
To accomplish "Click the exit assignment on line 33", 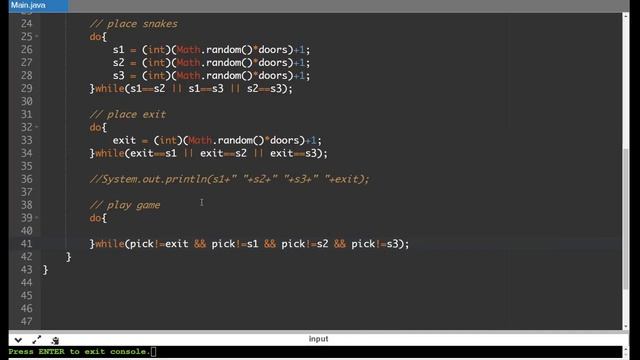I will pyautogui.click(x=217, y=140).
